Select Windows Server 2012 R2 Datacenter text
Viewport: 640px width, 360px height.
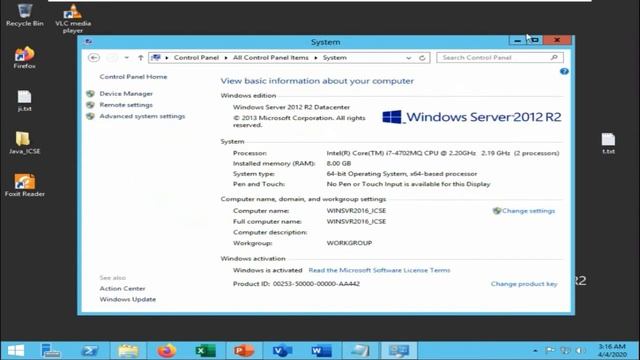point(291,107)
